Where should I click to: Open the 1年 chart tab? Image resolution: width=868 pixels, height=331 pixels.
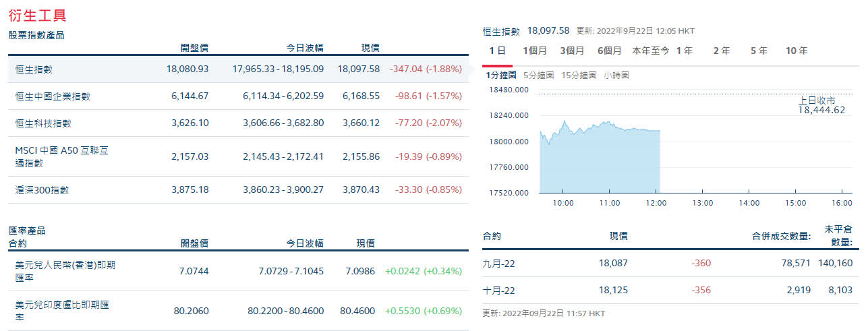click(684, 51)
